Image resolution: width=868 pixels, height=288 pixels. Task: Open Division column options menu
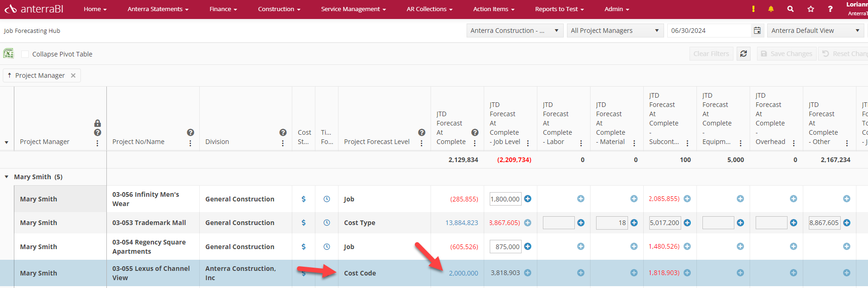pyautogui.click(x=283, y=143)
